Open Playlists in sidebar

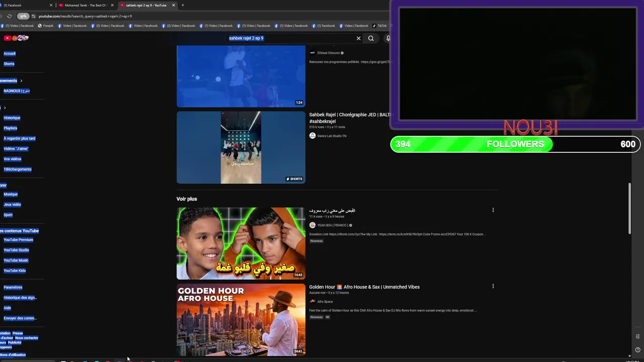11,128
